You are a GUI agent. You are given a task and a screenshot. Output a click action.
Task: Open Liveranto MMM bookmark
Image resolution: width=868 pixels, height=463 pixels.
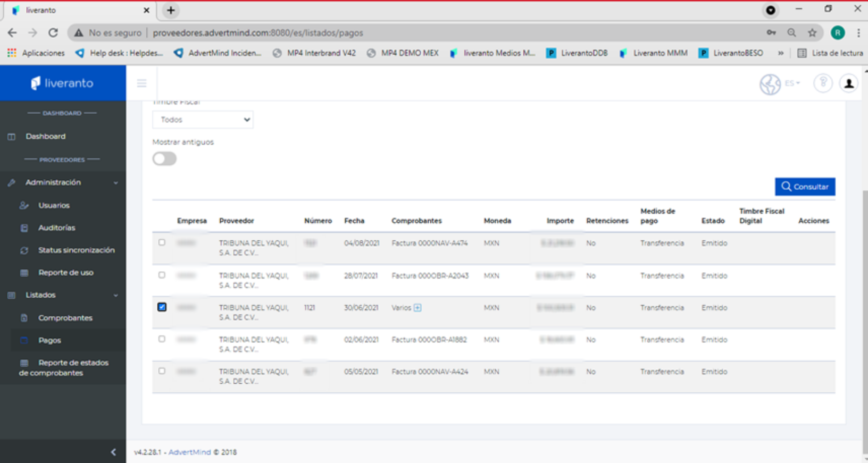point(654,53)
